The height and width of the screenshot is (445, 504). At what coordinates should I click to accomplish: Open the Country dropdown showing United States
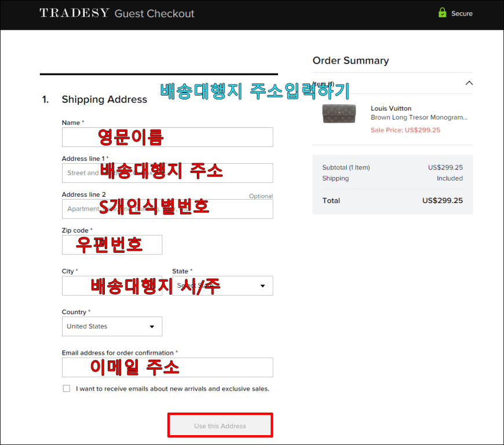pyautogui.click(x=112, y=326)
